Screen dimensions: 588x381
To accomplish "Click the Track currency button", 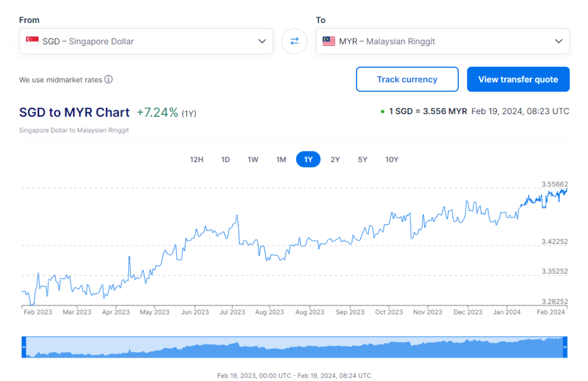I will click(x=407, y=80).
